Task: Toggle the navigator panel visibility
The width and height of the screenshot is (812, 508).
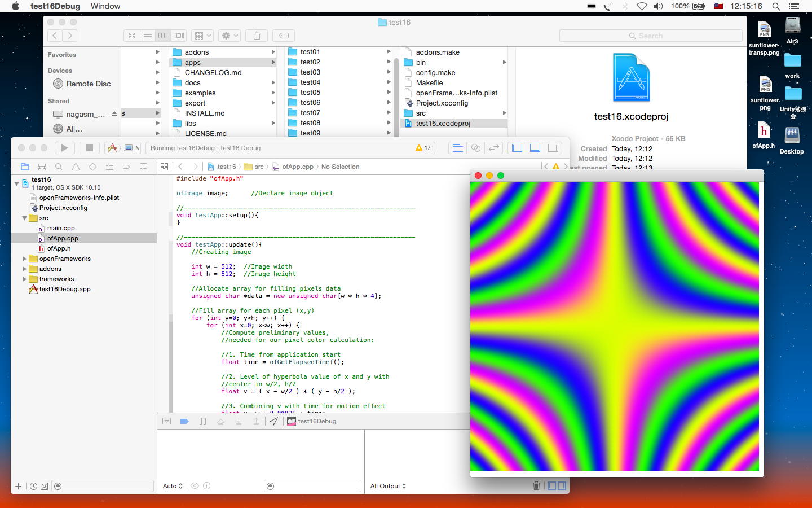Action: (517, 148)
